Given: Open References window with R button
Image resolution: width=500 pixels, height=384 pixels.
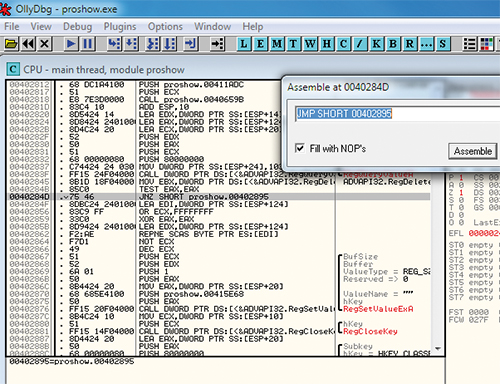Looking at the screenshot, I should (x=410, y=44).
